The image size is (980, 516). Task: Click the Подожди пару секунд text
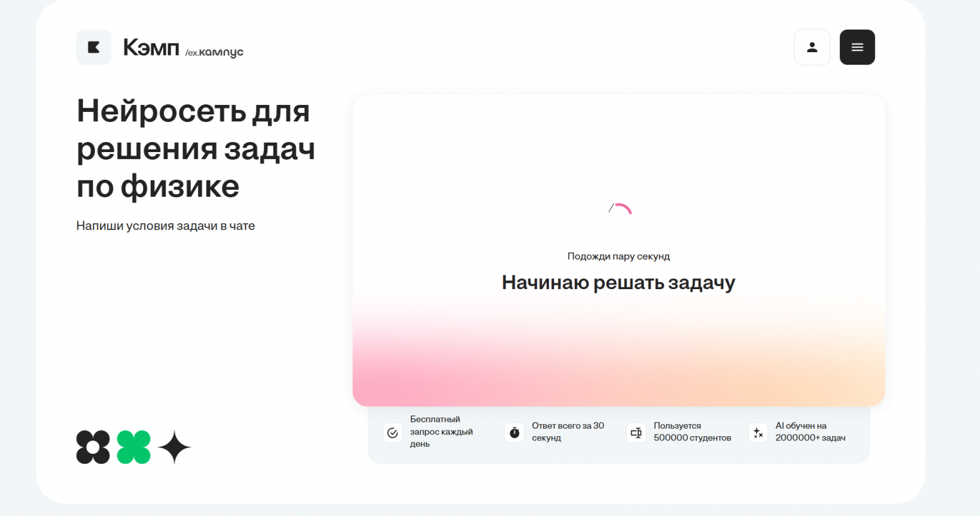tap(618, 256)
